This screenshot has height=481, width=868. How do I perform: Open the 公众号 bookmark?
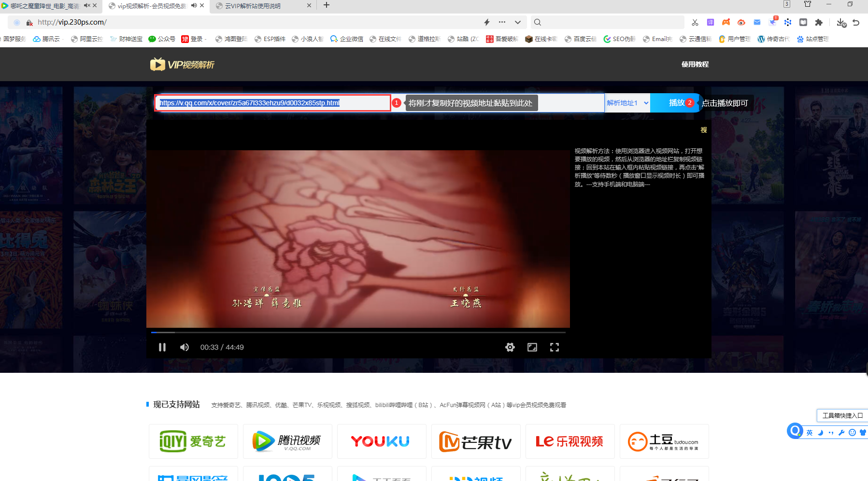click(x=162, y=39)
